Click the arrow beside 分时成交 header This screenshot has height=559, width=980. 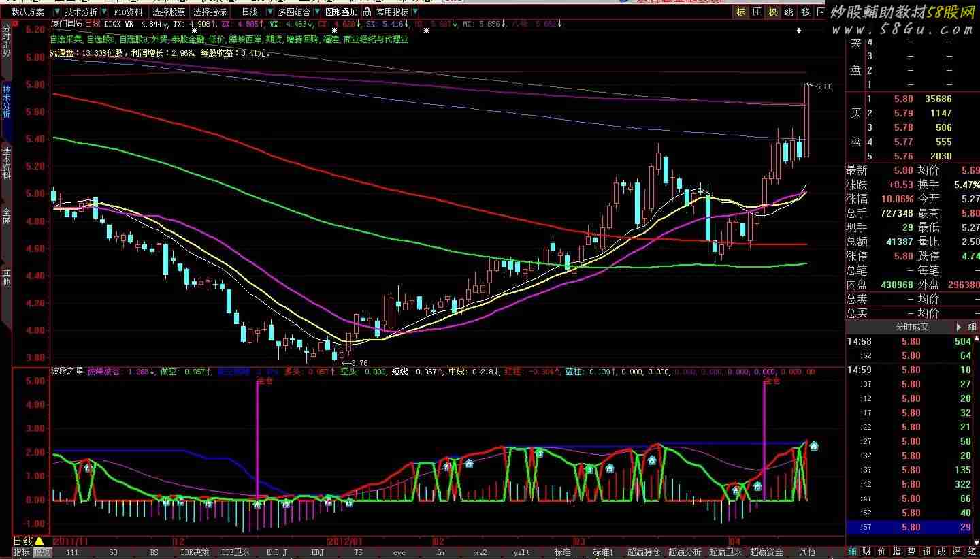tap(959, 328)
